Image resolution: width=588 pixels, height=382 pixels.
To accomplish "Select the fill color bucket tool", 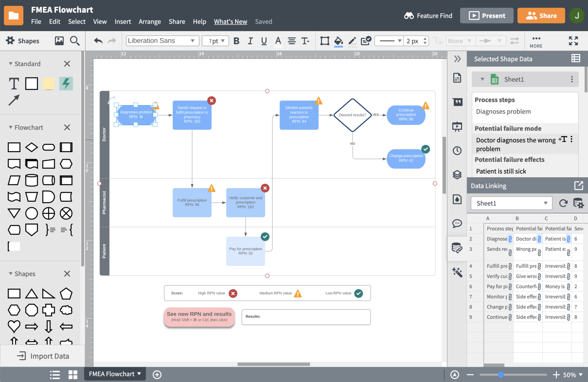I will [338, 41].
